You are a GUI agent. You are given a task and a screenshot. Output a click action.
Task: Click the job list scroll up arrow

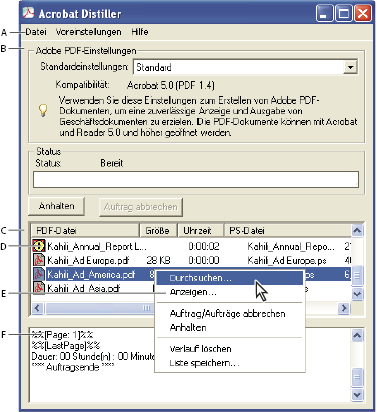pos(357,231)
